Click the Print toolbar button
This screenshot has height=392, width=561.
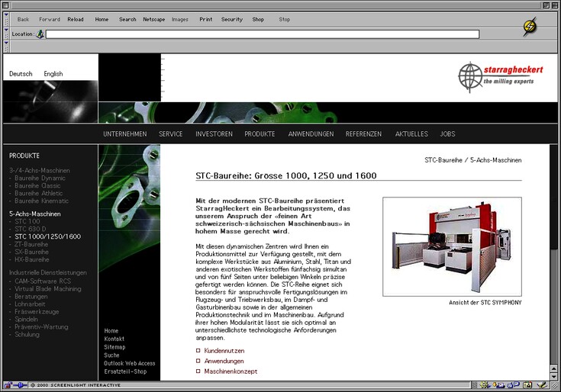(x=206, y=19)
